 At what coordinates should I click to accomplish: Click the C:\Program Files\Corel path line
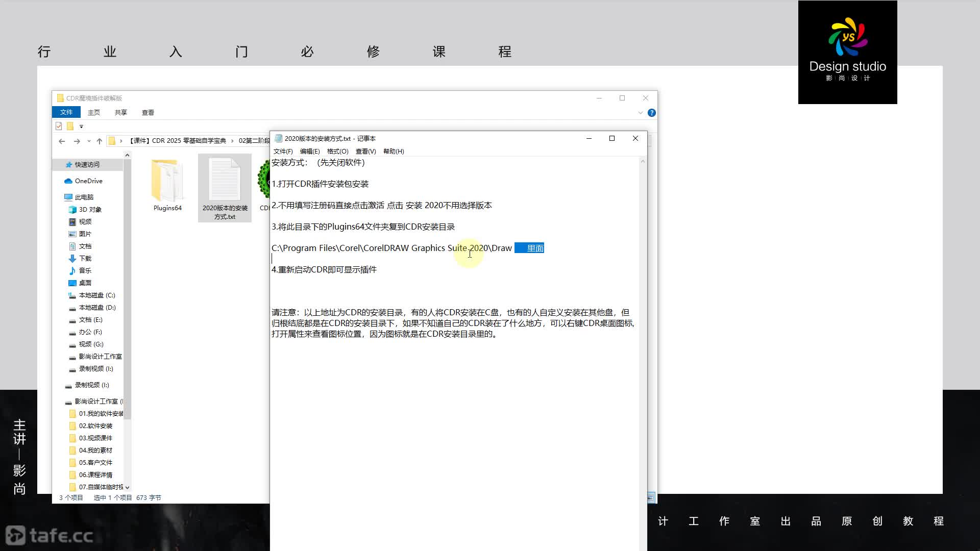pos(391,248)
